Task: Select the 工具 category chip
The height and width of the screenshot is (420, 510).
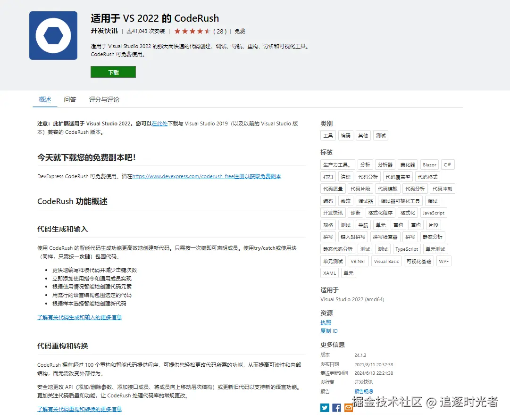Action: point(328,136)
